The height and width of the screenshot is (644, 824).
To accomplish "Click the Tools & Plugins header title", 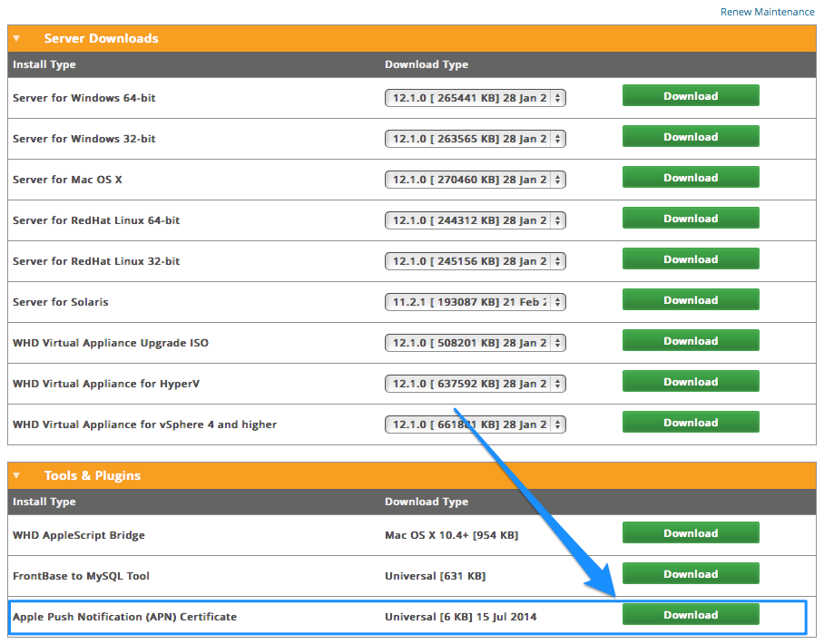I will 93,475.
